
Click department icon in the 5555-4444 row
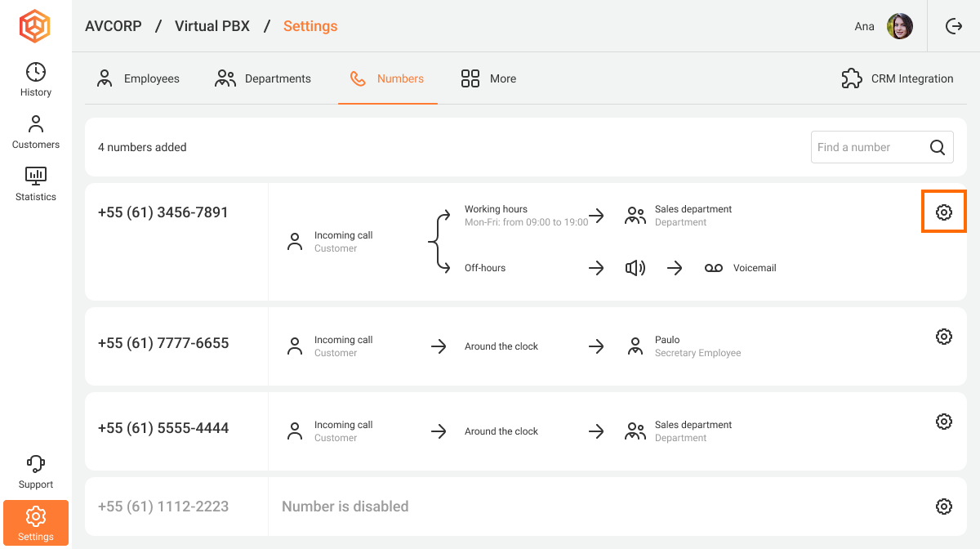click(x=635, y=431)
